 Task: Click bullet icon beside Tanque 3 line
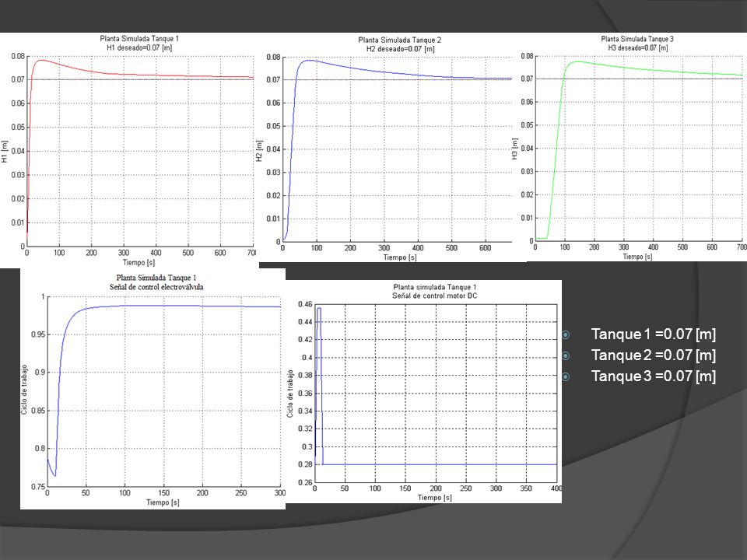(x=566, y=376)
